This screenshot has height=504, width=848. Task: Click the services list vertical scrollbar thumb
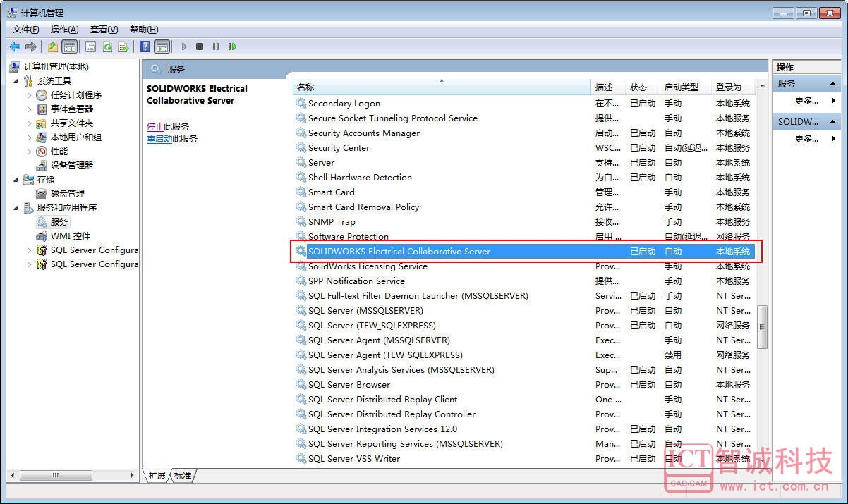(x=761, y=327)
